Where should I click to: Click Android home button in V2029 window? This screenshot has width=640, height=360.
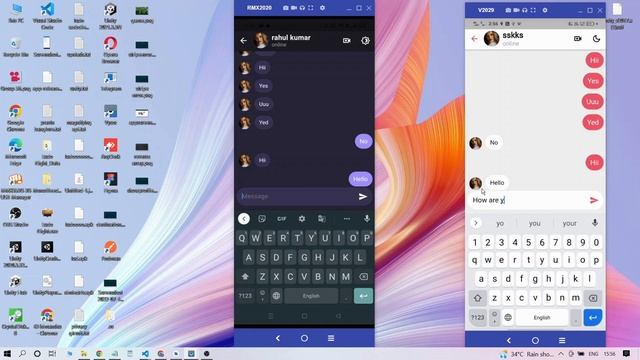pos(535,340)
